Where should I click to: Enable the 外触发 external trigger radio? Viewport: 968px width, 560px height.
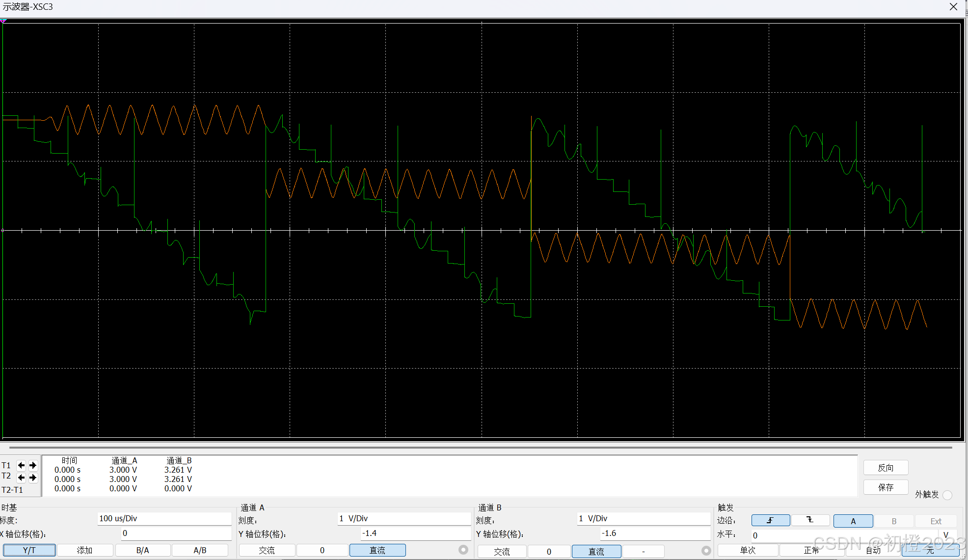(x=947, y=495)
